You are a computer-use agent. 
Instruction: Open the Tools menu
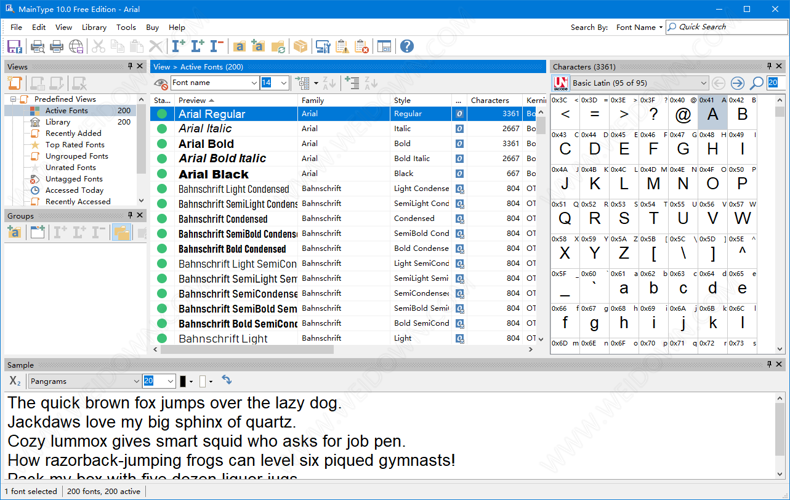pos(126,27)
